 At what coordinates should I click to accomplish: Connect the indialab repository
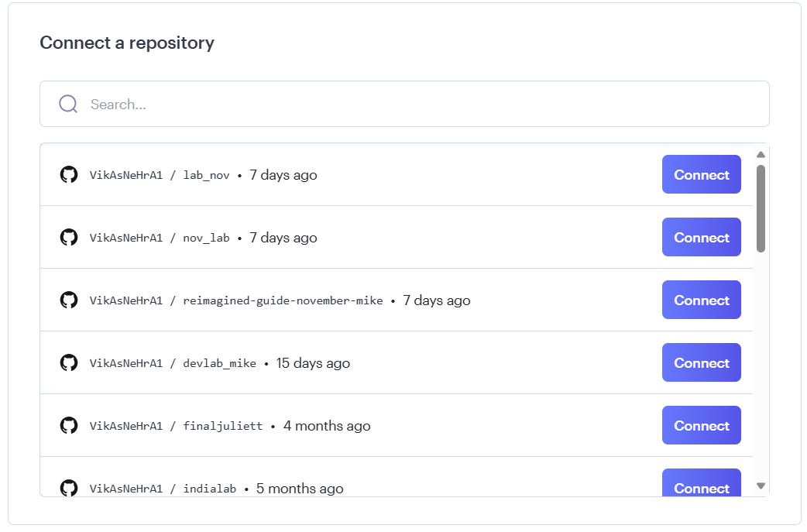pos(701,487)
